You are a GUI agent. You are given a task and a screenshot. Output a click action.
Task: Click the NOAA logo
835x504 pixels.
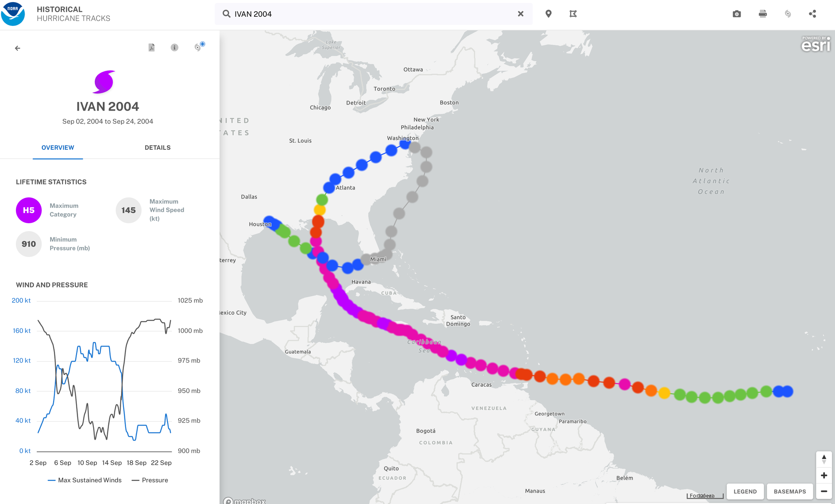(13, 14)
